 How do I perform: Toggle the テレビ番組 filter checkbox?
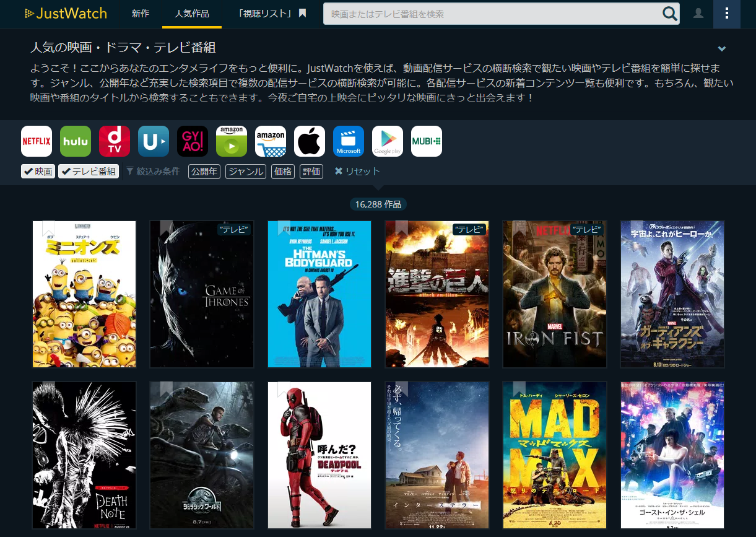pyautogui.click(x=89, y=172)
